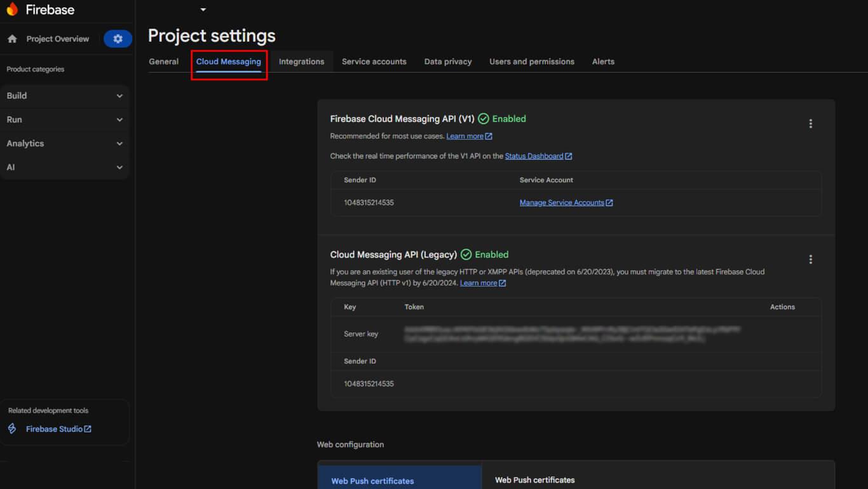
Task: Open the Integrations tab
Action: (301, 62)
